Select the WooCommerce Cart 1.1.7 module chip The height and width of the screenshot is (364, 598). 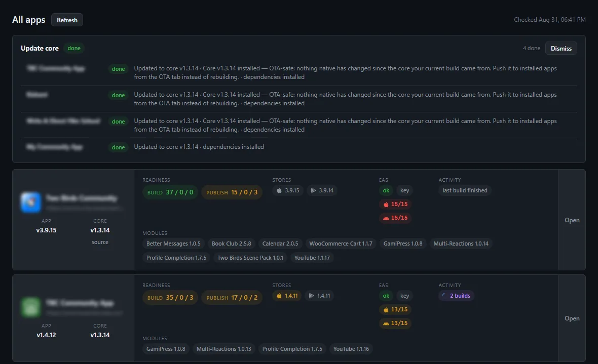click(341, 244)
